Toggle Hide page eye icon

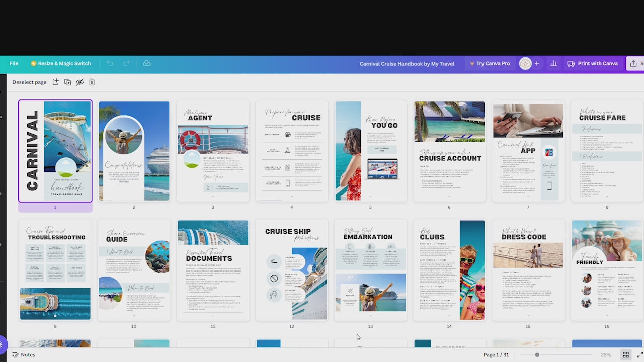click(x=79, y=82)
